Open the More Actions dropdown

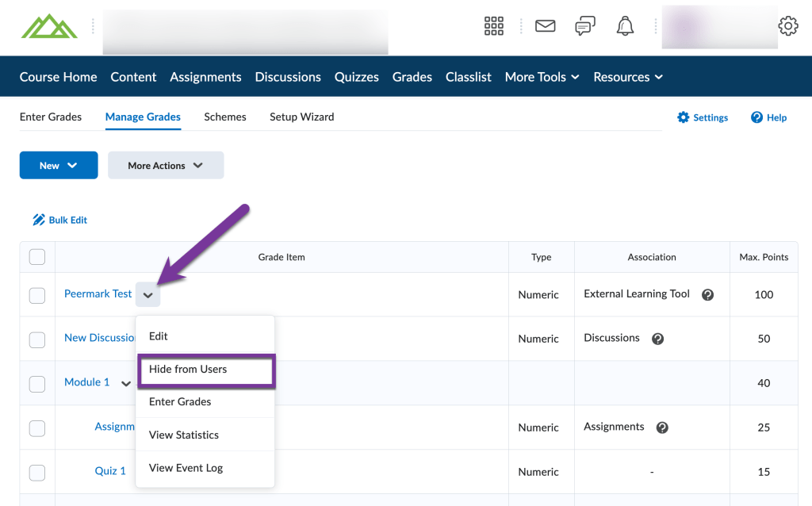click(166, 166)
